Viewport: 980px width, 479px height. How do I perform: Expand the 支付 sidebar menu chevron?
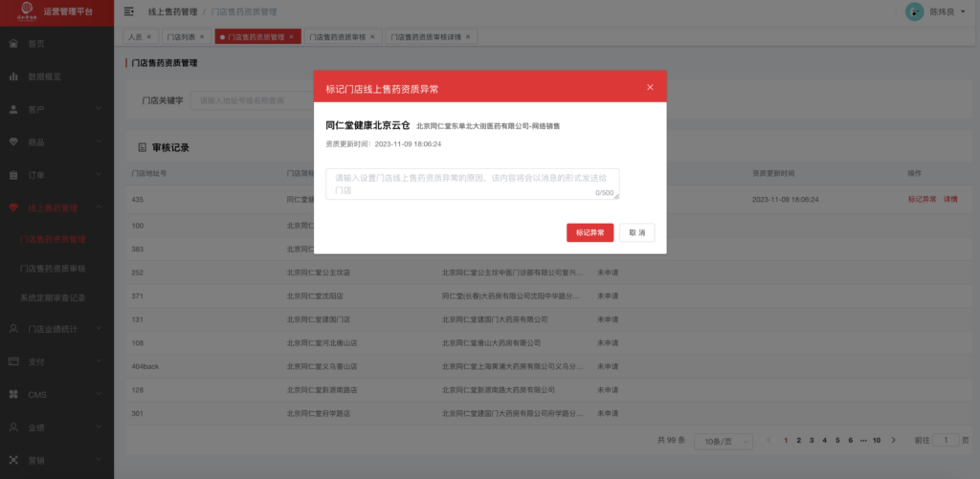(99, 361)
